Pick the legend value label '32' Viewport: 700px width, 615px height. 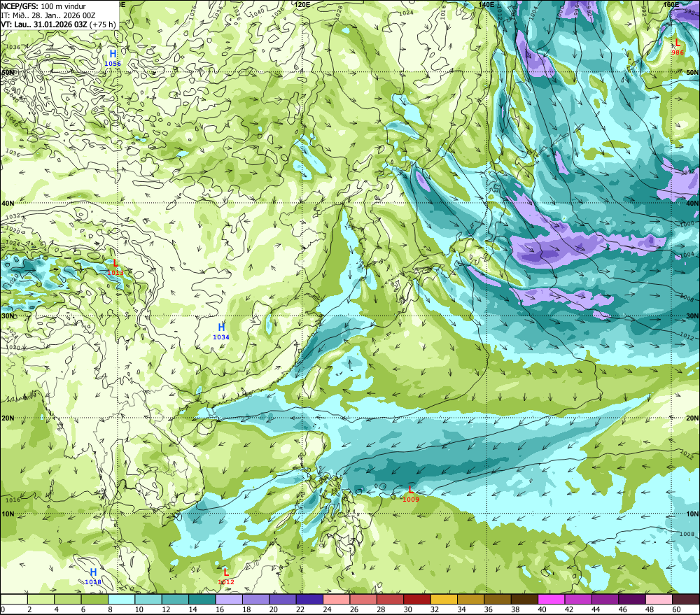pos(435,609)
